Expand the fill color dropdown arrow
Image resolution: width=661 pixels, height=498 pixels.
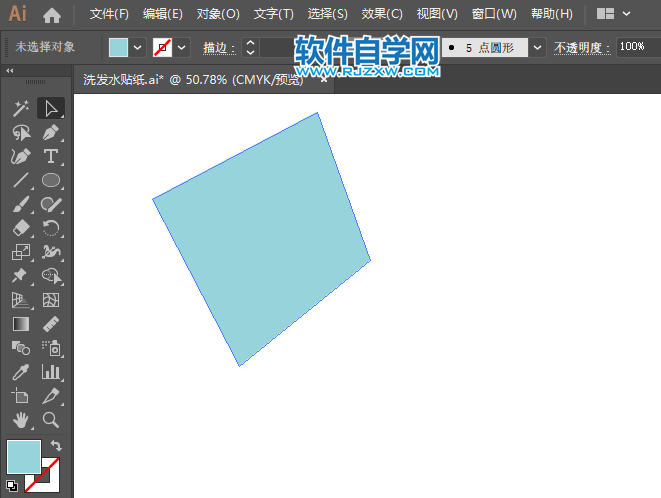pos(137,48)
